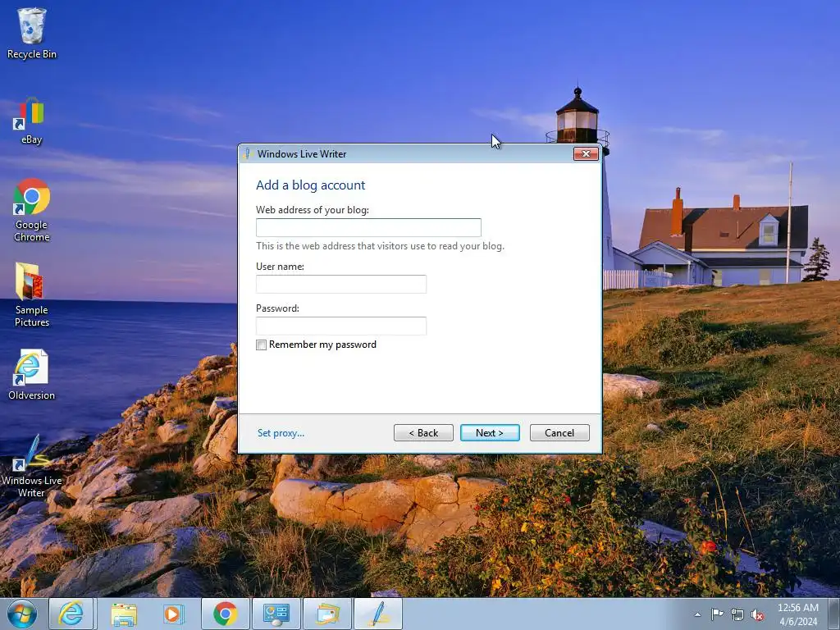The height and width of the screenshot is (630, 840).
Task: Show hidden tray icons arrow
Action: (x=697, y=614)
